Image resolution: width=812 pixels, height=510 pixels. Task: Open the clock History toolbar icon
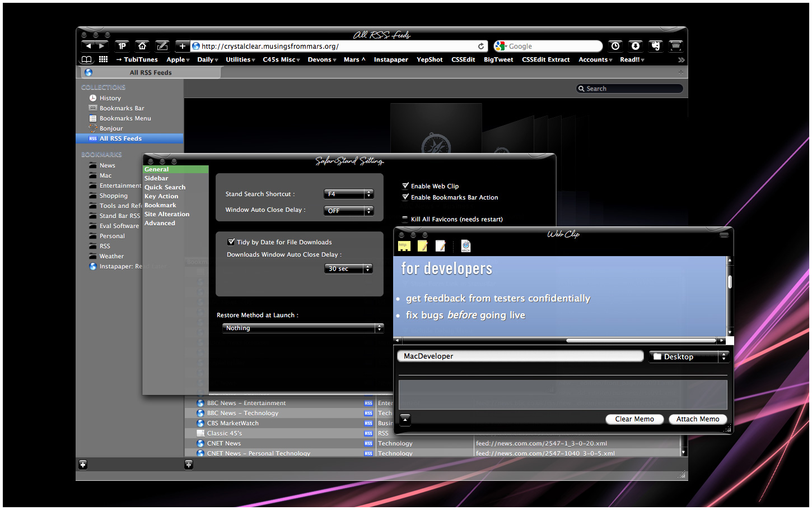[615, 46]
